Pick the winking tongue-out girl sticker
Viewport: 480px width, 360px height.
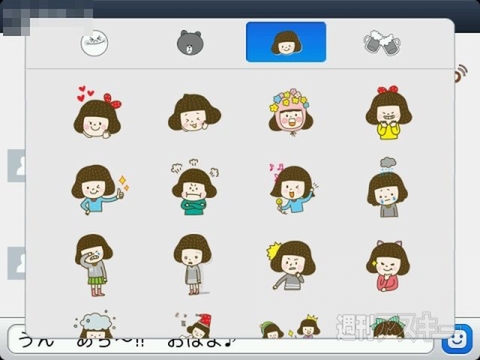(194, 113)
